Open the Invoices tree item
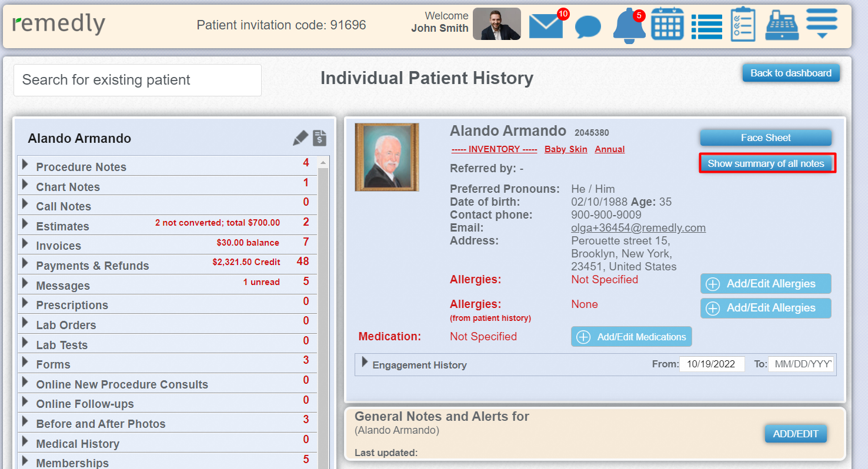Viewport: 868px width, 469px height. coord(58,246)
